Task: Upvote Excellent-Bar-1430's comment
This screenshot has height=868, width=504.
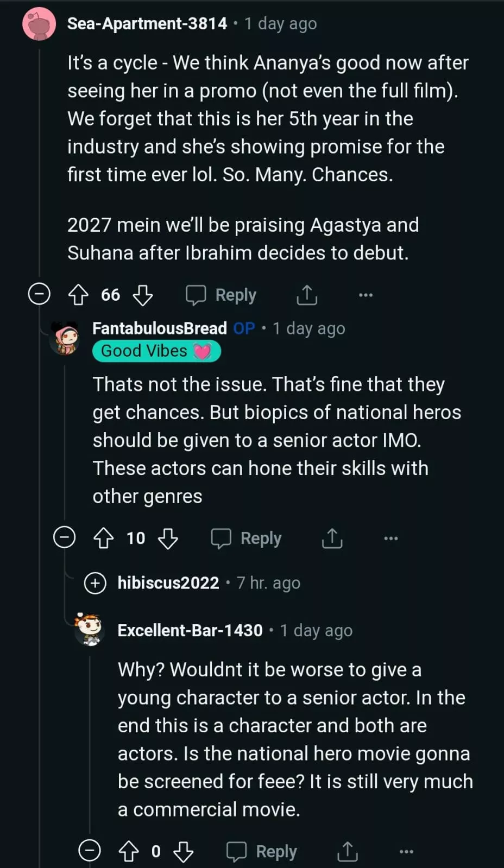Action: click(x=129, y=851)
